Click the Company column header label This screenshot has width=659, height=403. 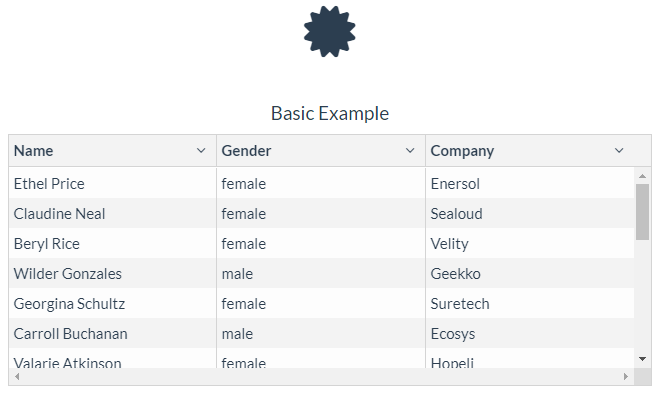pos(462,151)
